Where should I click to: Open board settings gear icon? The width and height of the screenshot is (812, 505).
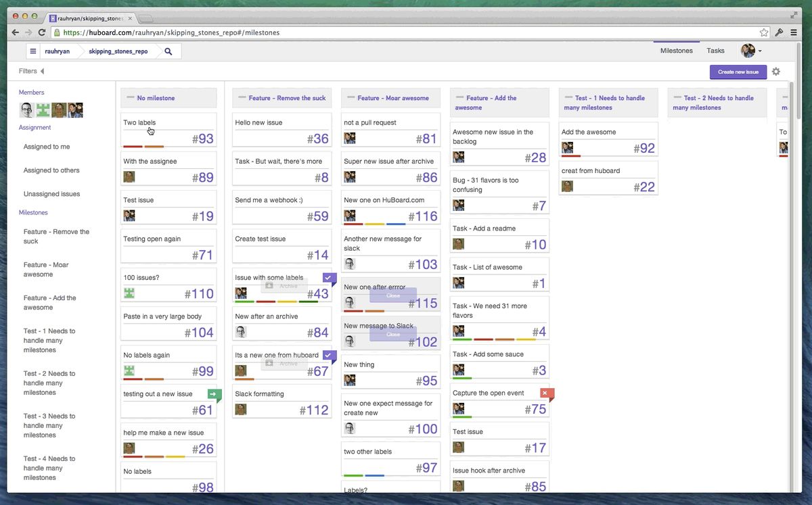[776, 72]
